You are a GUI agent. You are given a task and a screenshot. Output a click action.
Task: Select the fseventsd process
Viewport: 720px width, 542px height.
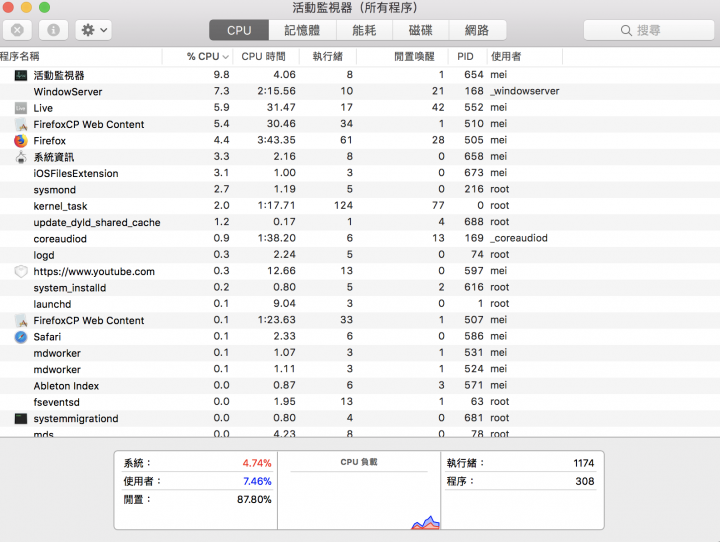[360, 402]
